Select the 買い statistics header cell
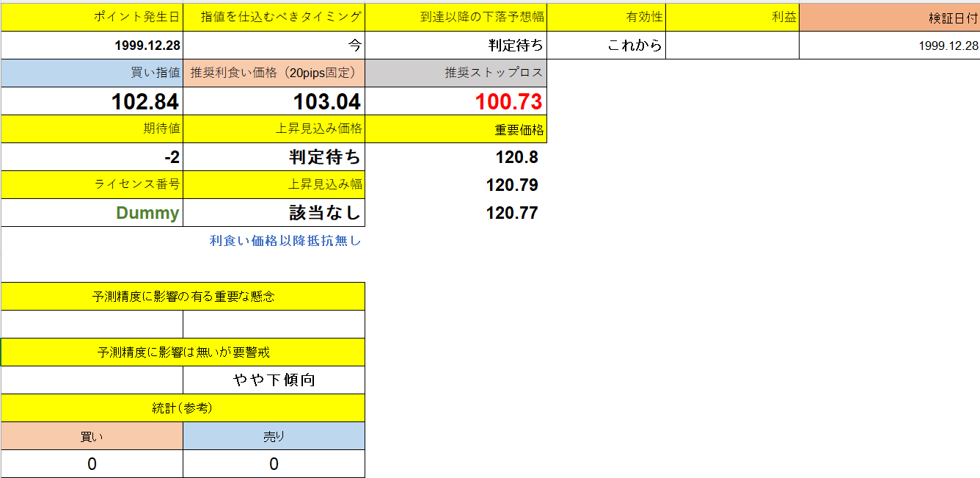980x478 pixels. pyautogui.click(x=92, y=435)
